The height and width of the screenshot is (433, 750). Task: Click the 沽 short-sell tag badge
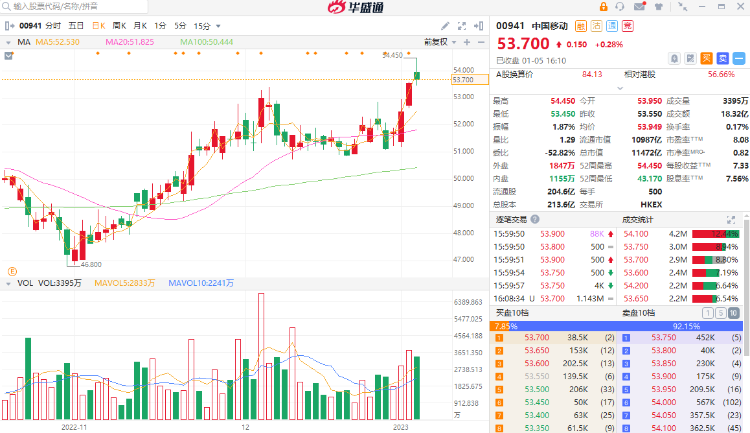point(596,26)
